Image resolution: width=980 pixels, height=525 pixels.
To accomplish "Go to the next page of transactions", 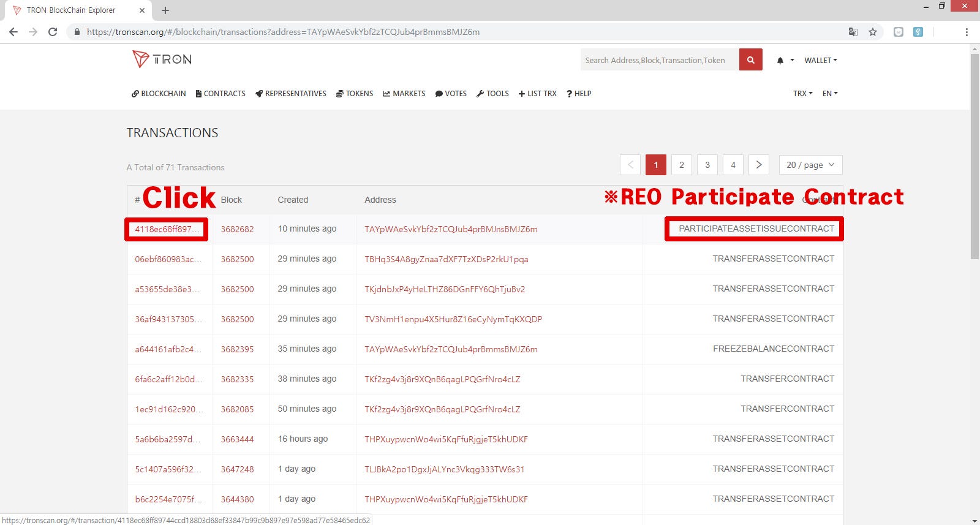I will (x=759, y=165).
